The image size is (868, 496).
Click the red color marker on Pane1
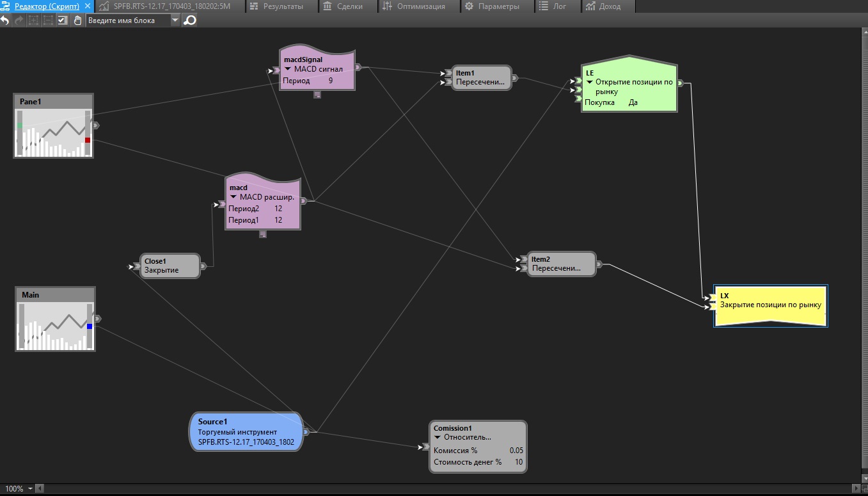click(x=88, y=140)
